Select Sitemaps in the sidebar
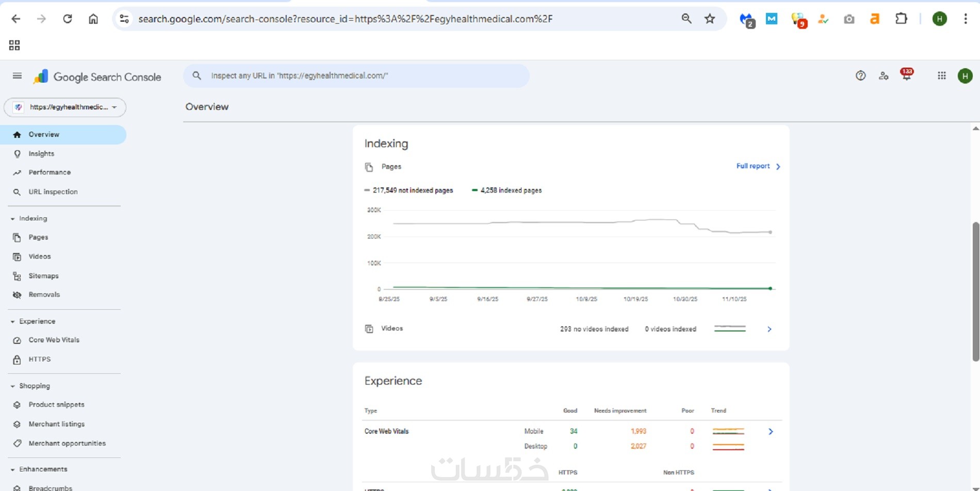Screen dimensions: 980x491 (43, 276)
